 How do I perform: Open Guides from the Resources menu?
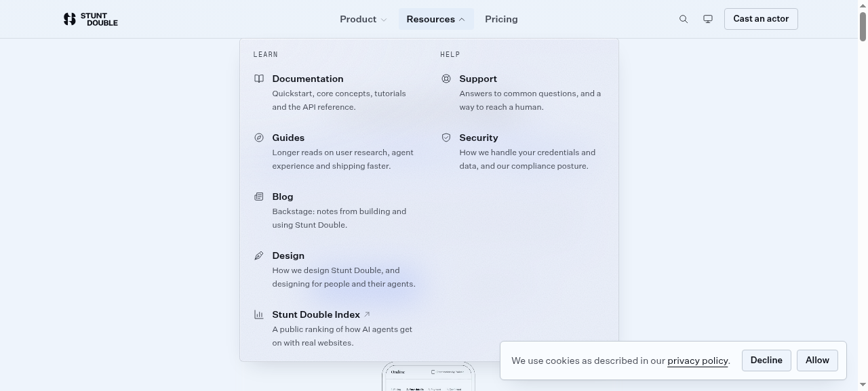click(288, 138)
